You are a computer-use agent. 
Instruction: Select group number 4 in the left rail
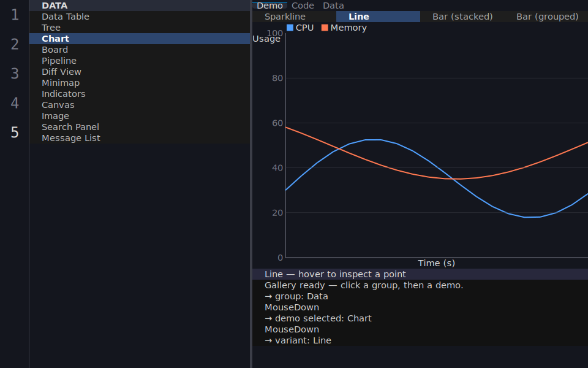pos(15,103)
